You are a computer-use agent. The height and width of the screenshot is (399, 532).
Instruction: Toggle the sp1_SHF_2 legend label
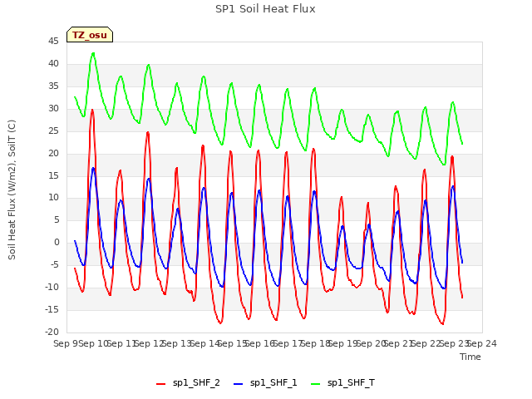coord(196,383)
